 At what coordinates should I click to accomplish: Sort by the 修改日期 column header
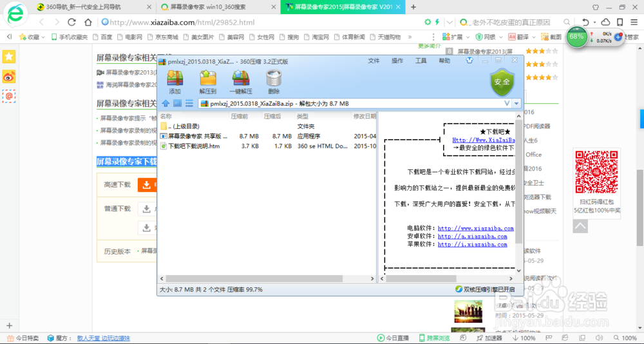click(365, 117)
